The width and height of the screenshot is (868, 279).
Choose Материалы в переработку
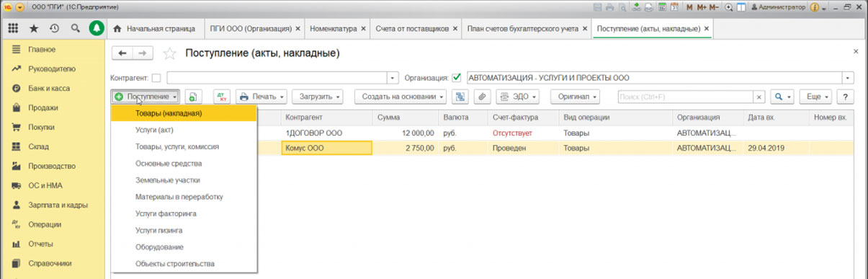point(184,197)
